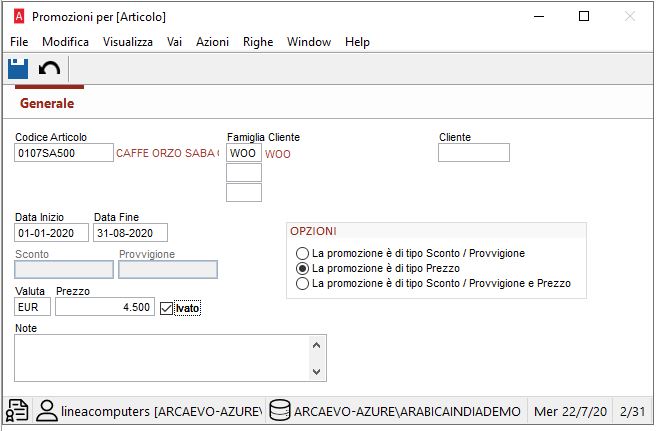This screenshot has height=431, width=663.
Task: Open the File menu
Action: 19,42
